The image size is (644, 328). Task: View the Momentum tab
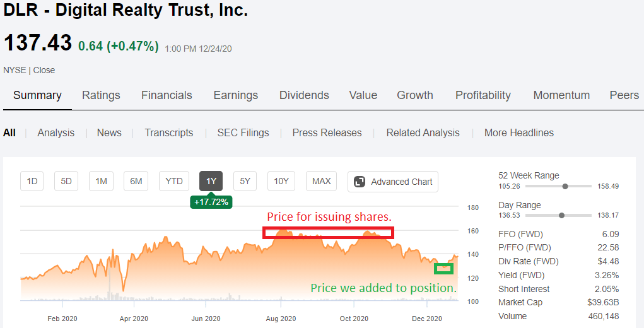tap(561, 95)
